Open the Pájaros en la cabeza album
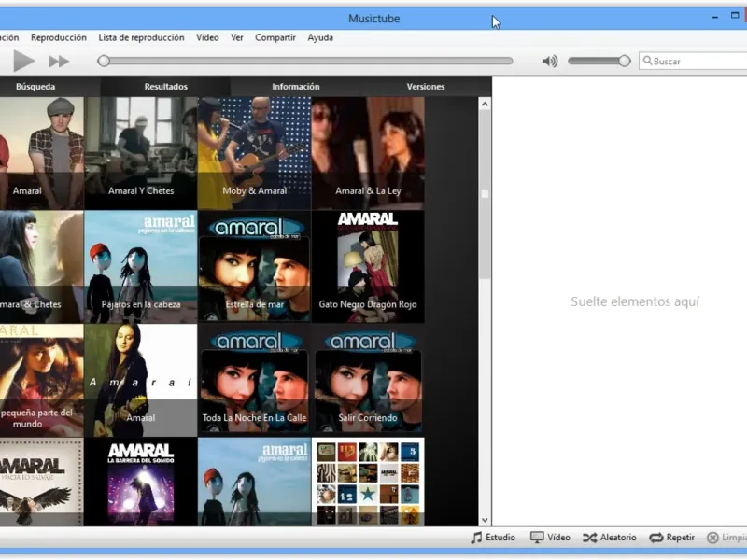 [141, 267]
